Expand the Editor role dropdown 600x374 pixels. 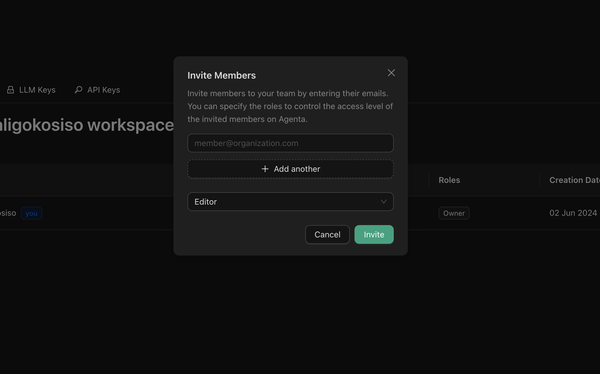click(x=290, y=202)
